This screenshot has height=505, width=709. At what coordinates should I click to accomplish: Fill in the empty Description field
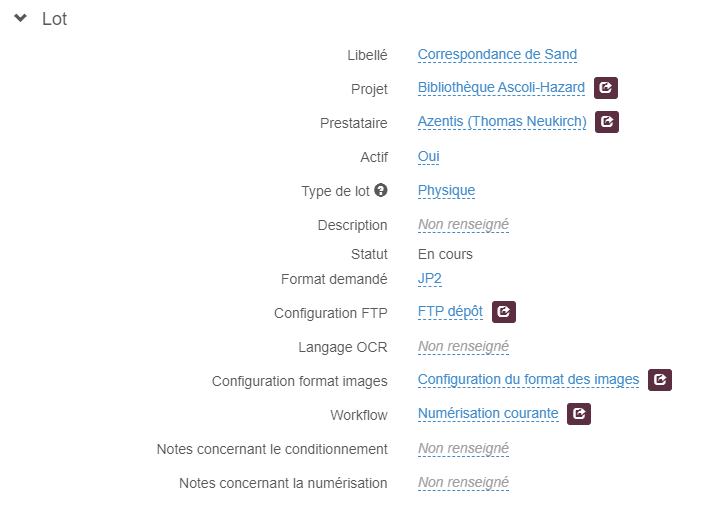point(463,225)
